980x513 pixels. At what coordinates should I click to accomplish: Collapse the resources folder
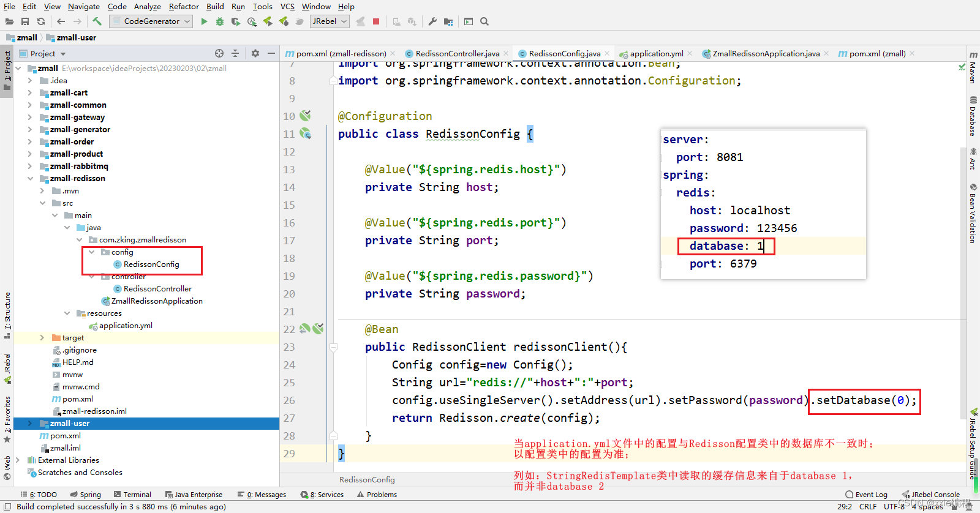(x=67, y=313)
